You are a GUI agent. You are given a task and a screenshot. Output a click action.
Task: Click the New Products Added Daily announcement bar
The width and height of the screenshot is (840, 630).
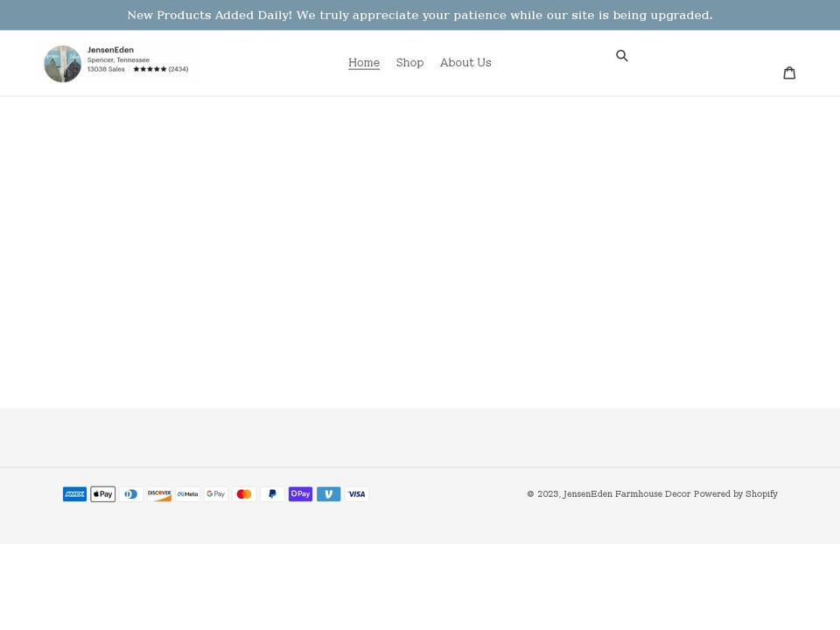420,15
